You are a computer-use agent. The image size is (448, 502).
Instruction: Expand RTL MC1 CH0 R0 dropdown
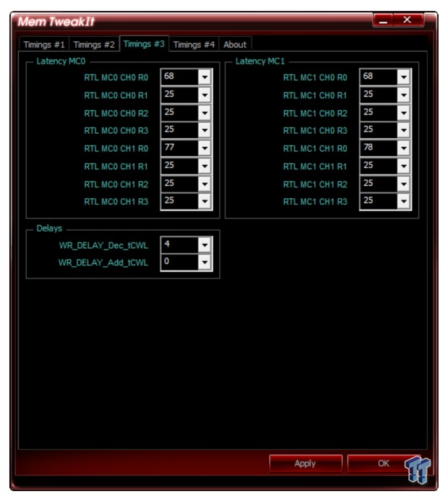tap(404, 77)
